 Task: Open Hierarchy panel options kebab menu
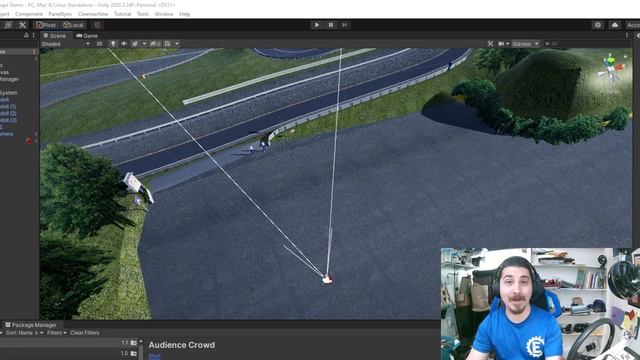(x=34, y=36)
